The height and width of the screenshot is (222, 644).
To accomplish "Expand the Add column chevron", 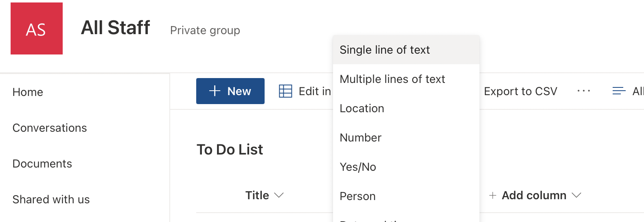I will coord(576,196).
